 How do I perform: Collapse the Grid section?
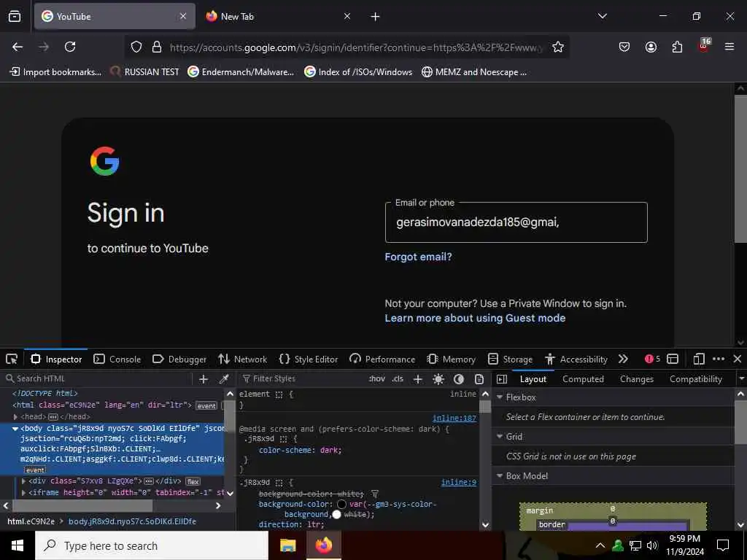(x=500, y=437)
